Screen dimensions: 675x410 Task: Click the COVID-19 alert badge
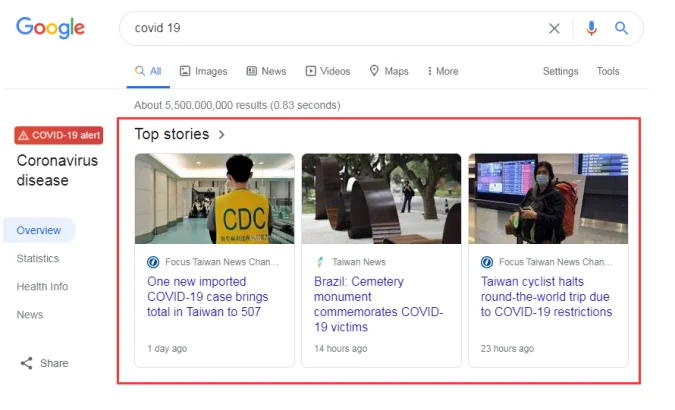58,135
